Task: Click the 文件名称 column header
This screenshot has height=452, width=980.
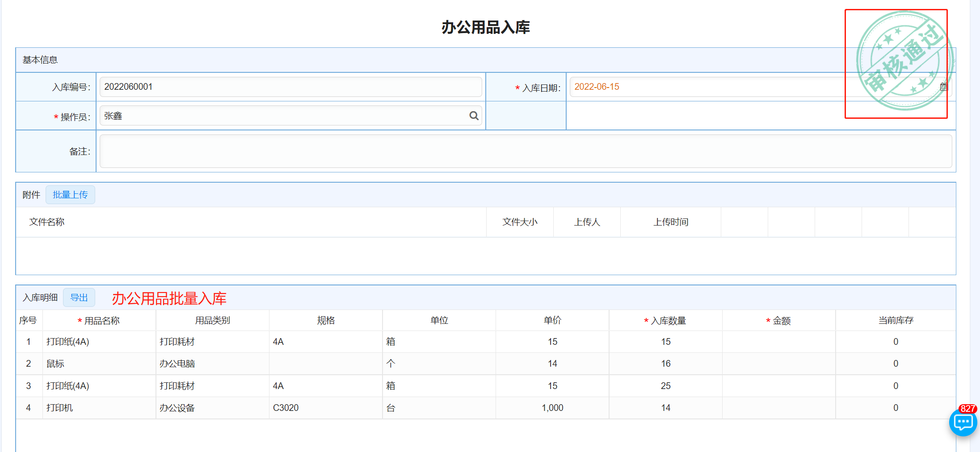Action: [47, 222]
